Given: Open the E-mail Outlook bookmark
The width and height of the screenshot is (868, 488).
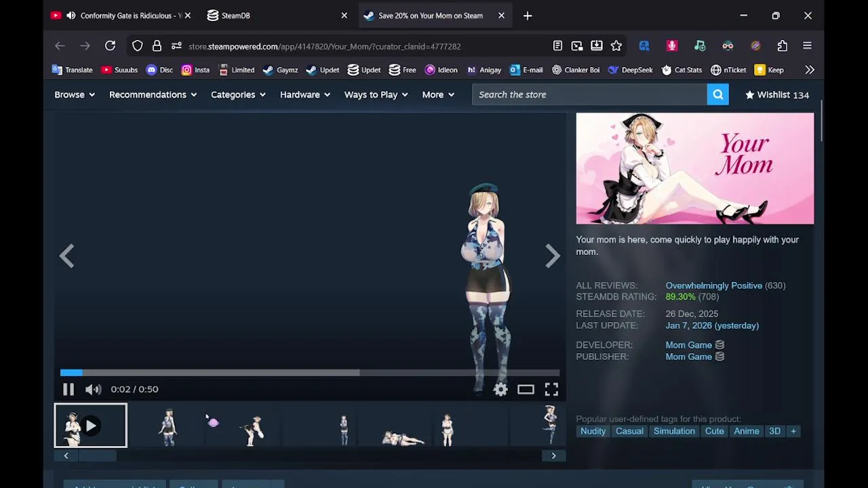Looking at the screenshot, I should point(526,70).
